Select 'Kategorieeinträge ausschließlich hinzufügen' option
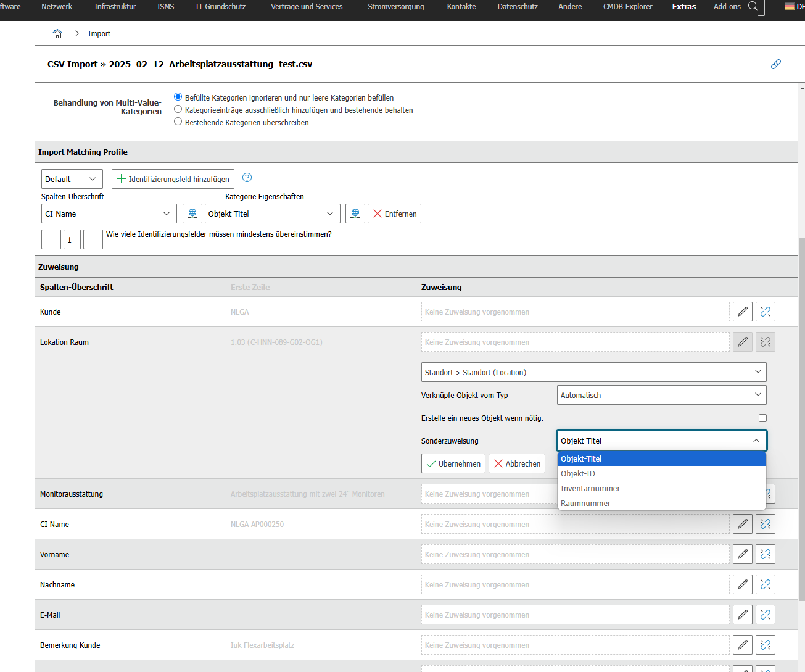 (178, 109)
